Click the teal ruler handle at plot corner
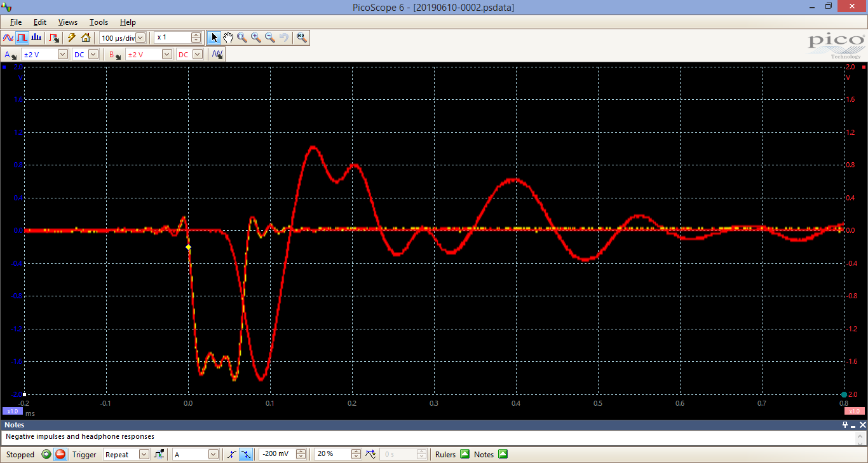This screenshot has height=463, width=868. coord(844,395)
